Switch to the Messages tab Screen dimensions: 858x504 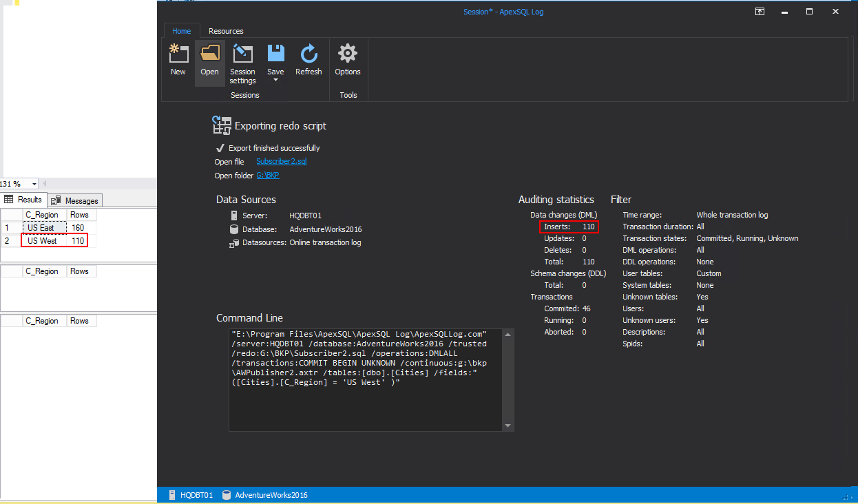coord(76,201)
